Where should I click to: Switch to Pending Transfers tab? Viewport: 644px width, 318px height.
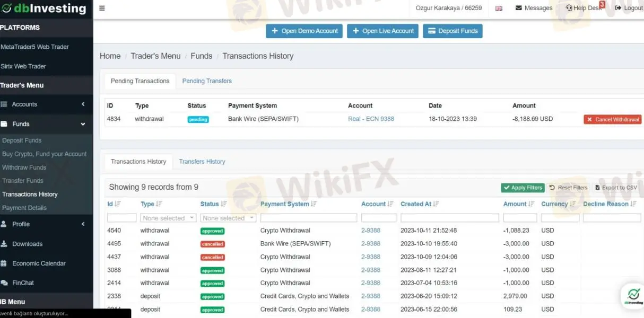pos(207,81)
